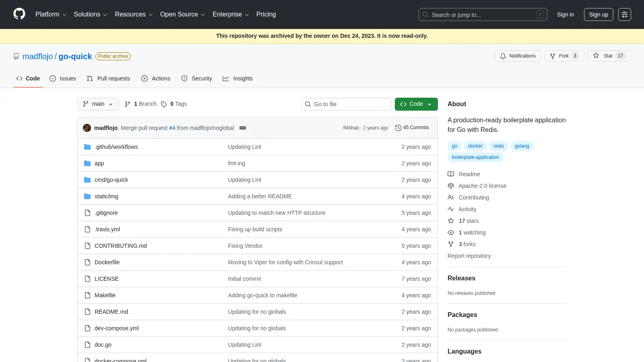Click the star icon beside 17 stars
The image size is (644, 362).
[451, 221]
